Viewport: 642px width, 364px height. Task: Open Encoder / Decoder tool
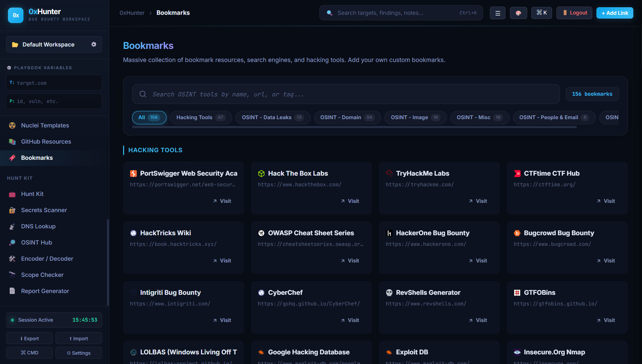[x=47, y=259]
